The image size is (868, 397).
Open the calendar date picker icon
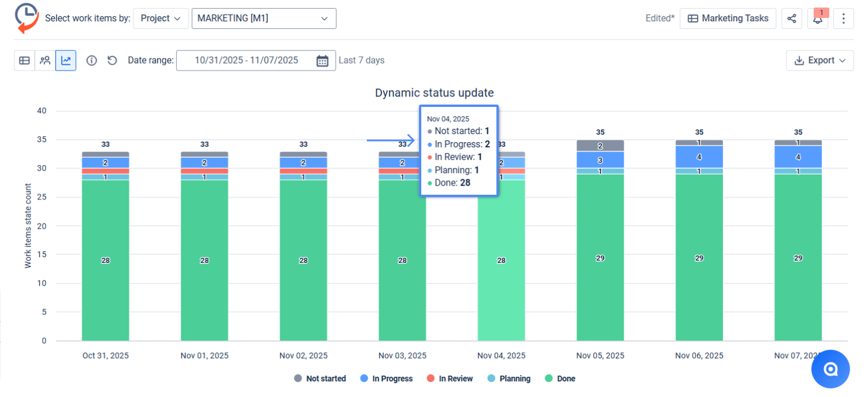click(322, 61)
